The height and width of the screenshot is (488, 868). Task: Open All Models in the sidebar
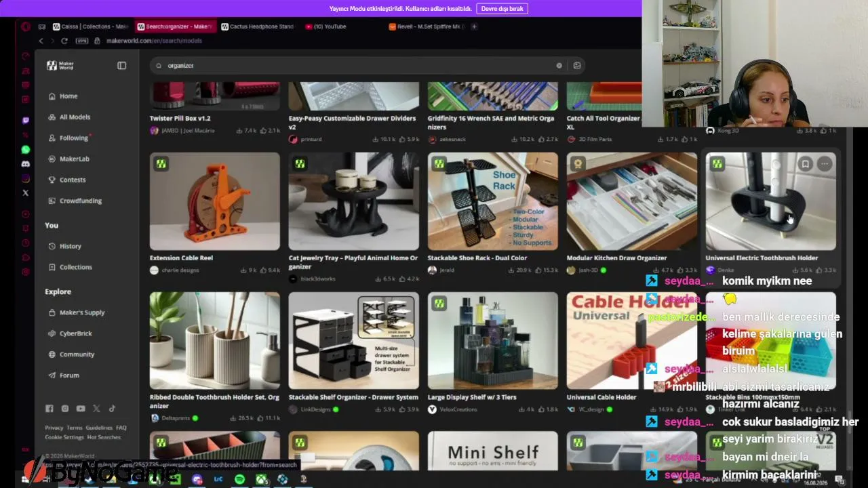click(x=69, y=117)
